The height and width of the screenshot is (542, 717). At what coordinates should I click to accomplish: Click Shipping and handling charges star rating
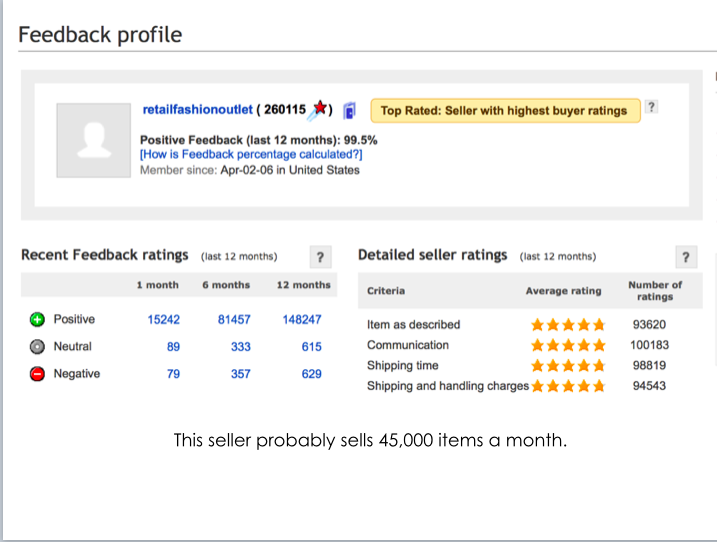pyautogui.click(x=568, y=386)
